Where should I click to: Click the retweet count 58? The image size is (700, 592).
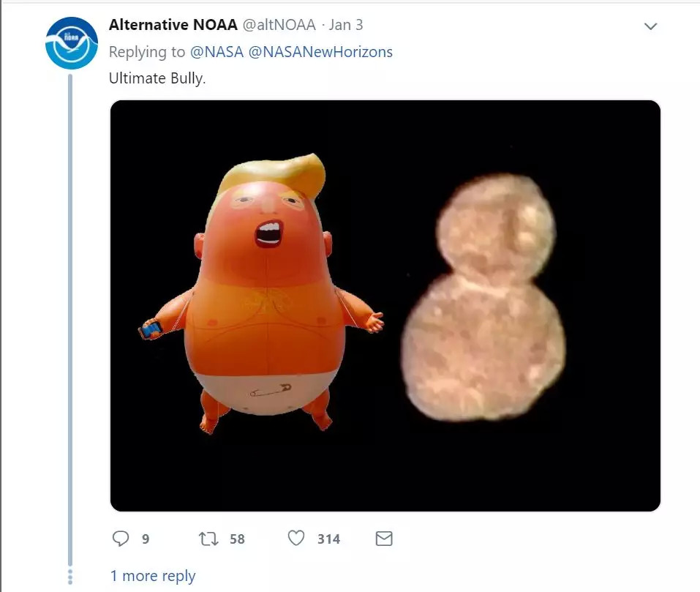tap(237, 539)
